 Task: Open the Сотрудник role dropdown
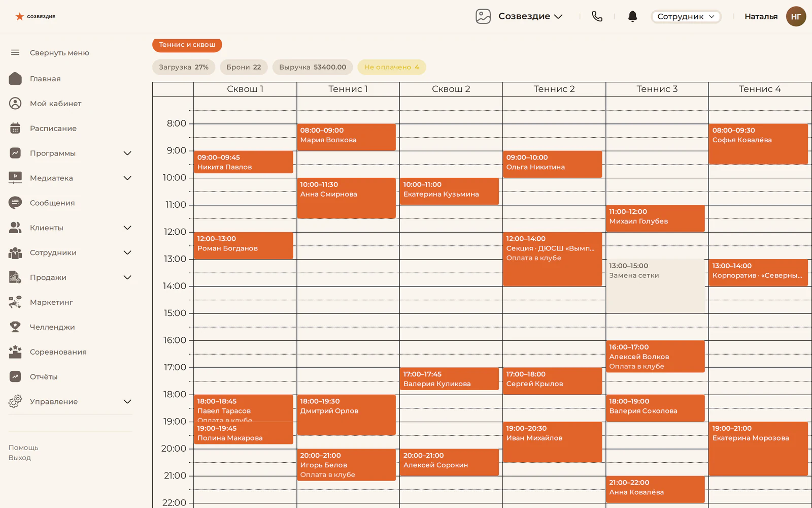click(x=686, y=16)
